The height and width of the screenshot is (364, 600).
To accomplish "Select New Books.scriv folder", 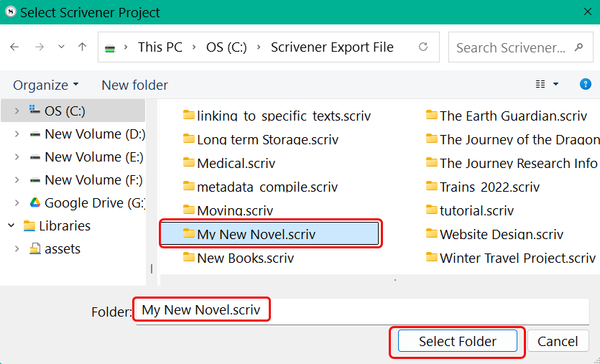I will (239, 258).
